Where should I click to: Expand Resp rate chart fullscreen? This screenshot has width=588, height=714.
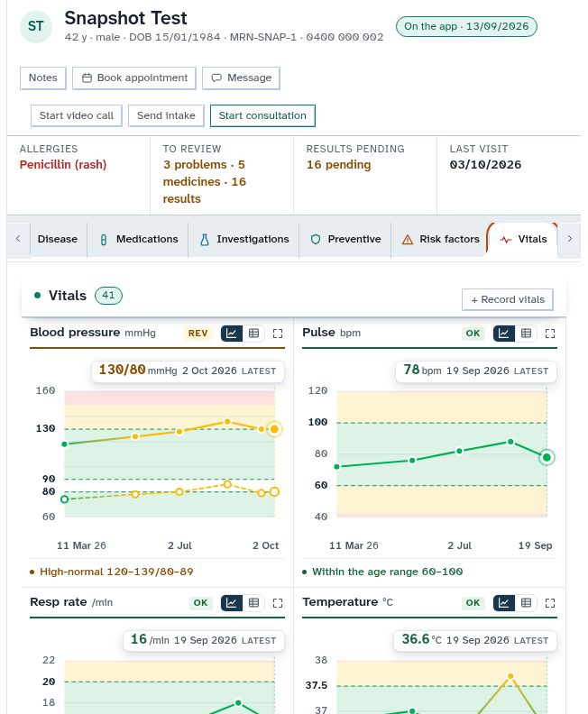click(x=278, y=603)
